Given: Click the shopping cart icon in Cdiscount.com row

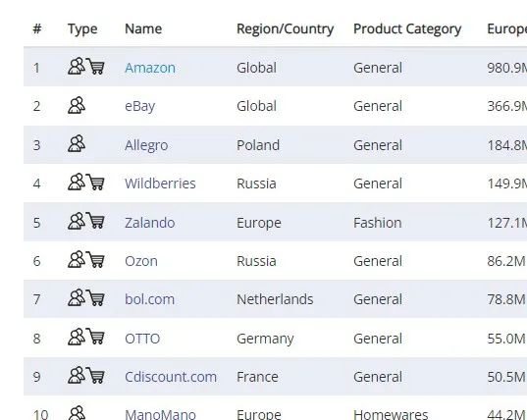Looking at the screenshot, I should coord(95,375).
